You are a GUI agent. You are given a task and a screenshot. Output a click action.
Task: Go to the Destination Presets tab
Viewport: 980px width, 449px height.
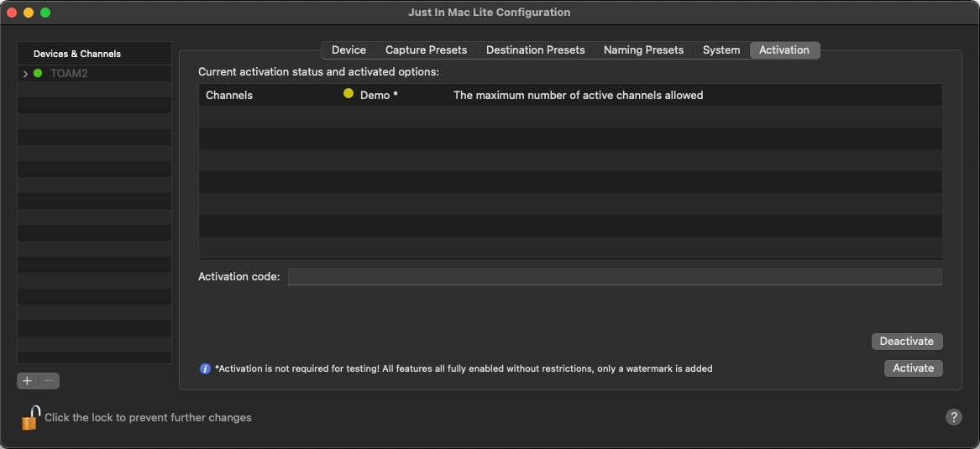[x=535, y=50]
